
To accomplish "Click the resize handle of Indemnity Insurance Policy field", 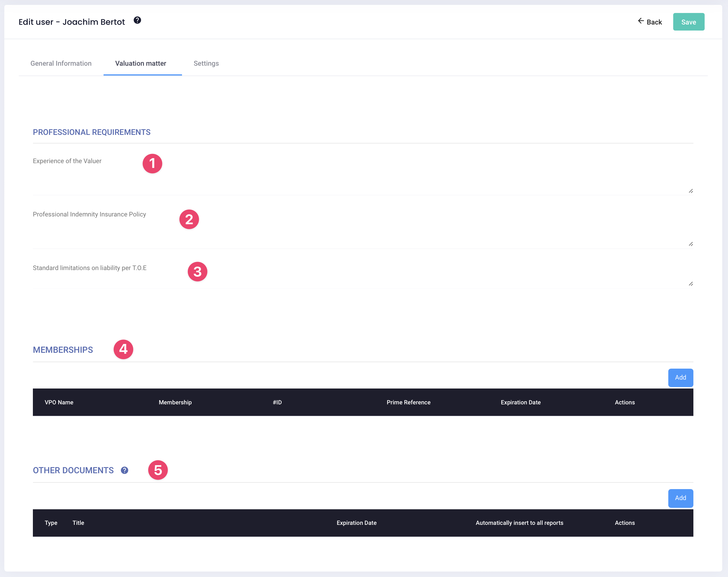I will pyautogui.click(x=691, y=244).
